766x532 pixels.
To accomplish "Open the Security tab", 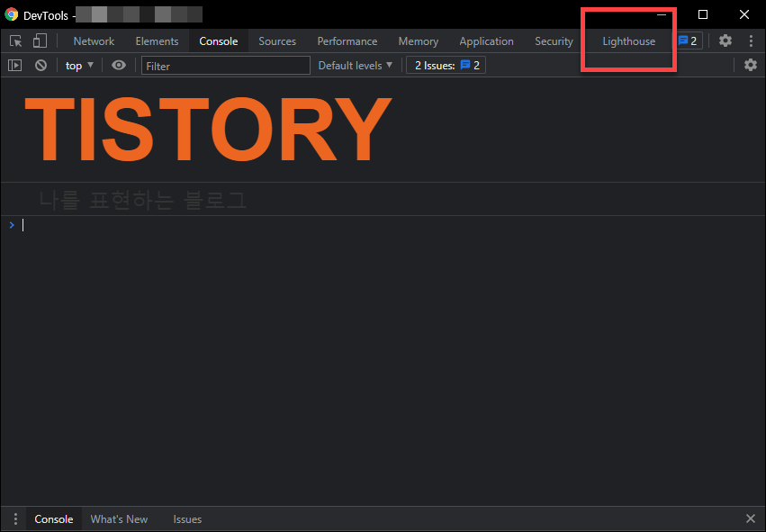I will (554, 41).
